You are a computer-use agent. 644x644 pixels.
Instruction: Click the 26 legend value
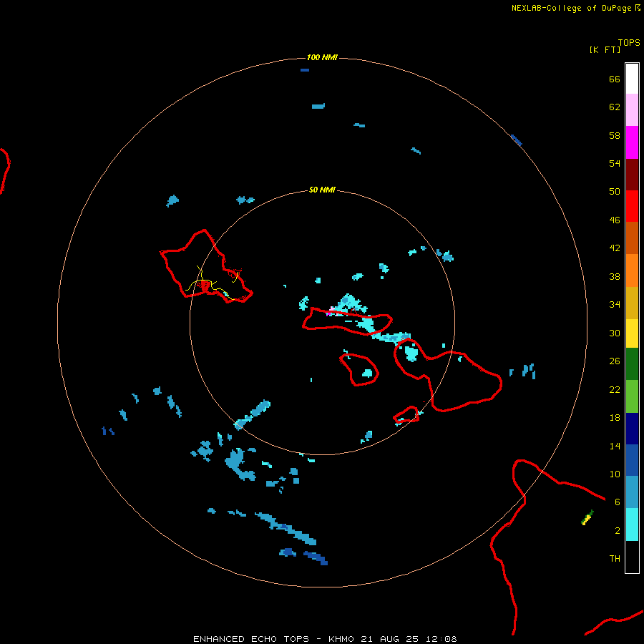[615, 361]
